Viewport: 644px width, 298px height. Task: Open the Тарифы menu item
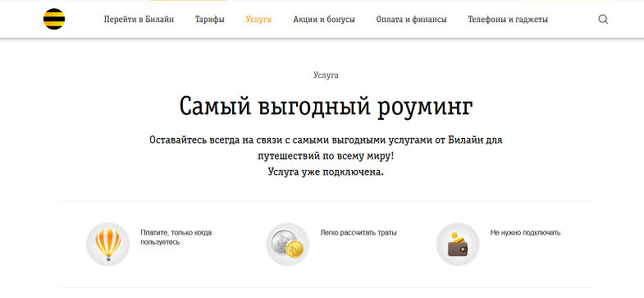click(210, 20)
